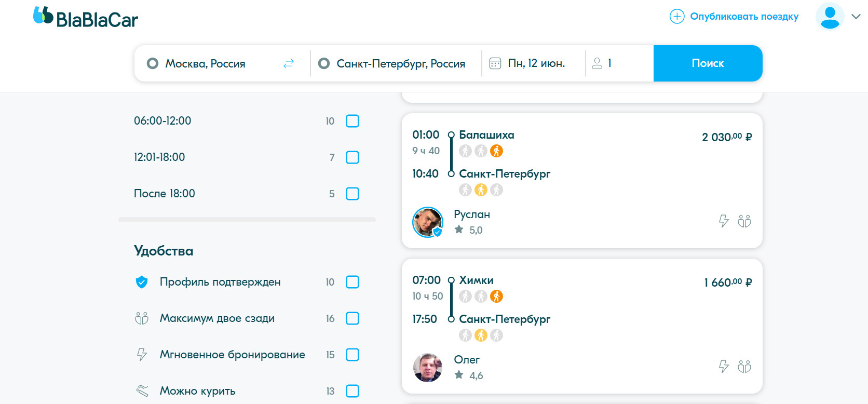Swap departure and destination cities
Screen dimensions: 868x404
click(x=289, y=63)
